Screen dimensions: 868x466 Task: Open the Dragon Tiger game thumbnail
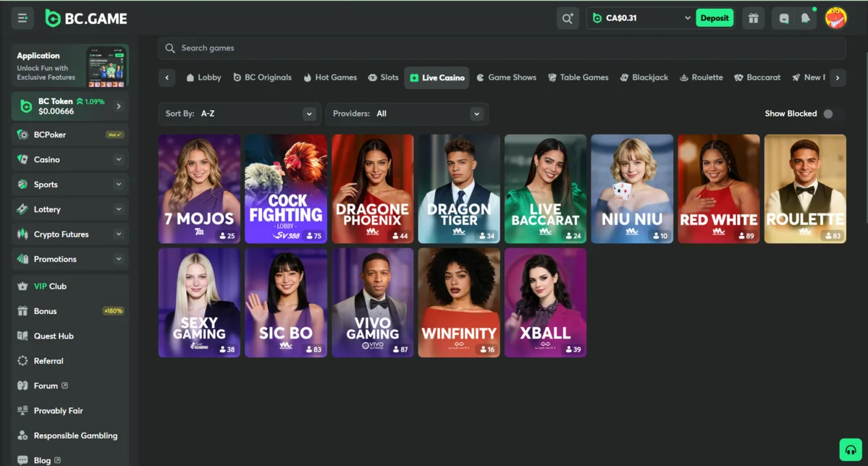coord(459,189)
